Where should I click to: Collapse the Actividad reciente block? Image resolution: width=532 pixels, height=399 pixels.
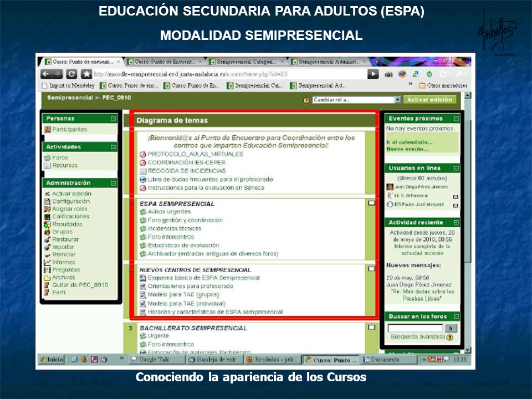456,223
